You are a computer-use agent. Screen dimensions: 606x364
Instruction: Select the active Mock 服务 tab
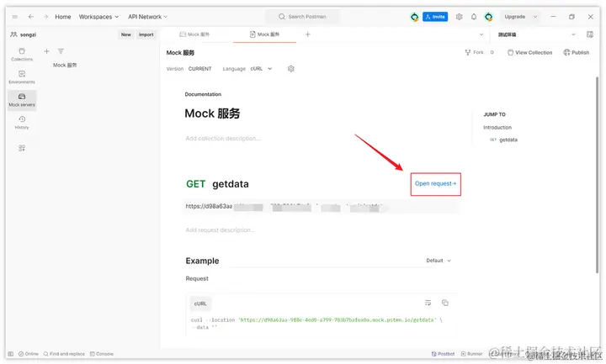pyautogui.click(x=265, y=34)
